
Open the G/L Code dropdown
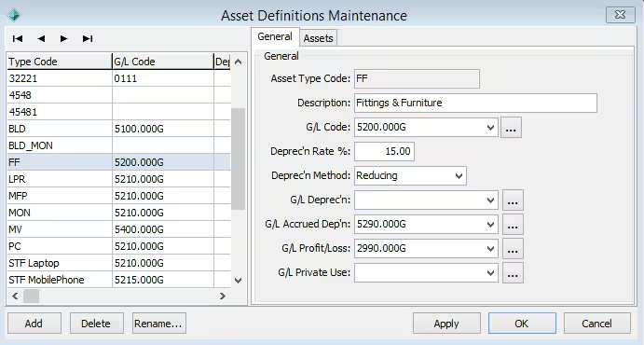(490, 128)
